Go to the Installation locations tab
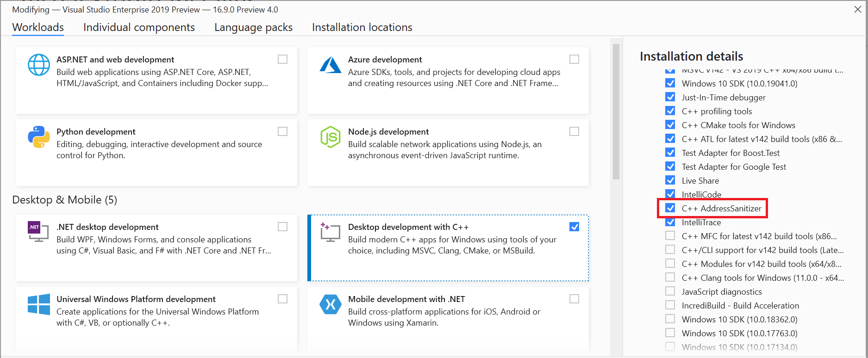The width and height of the screenshot is (868, 358). pyautogui.click(x=362, y=27)
